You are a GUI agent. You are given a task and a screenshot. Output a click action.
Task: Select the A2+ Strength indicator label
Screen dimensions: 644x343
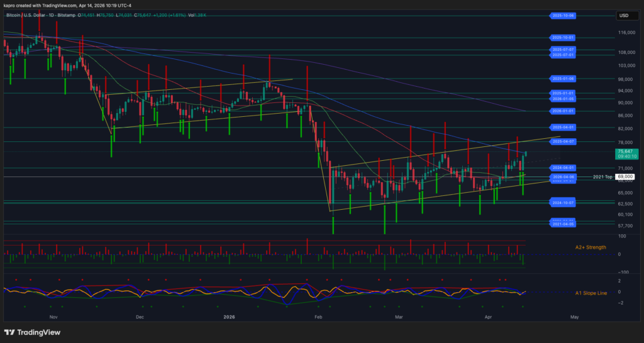[x=591, y=248]
